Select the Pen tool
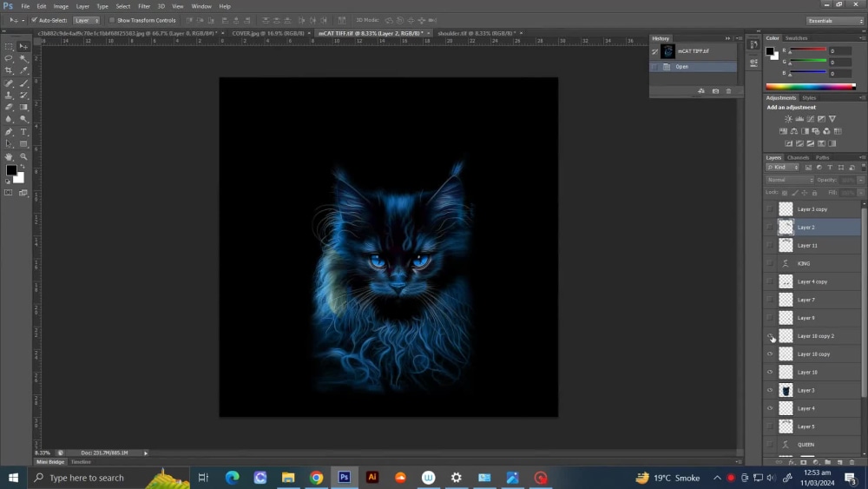 pyautogui.click(x=9, y=132)
